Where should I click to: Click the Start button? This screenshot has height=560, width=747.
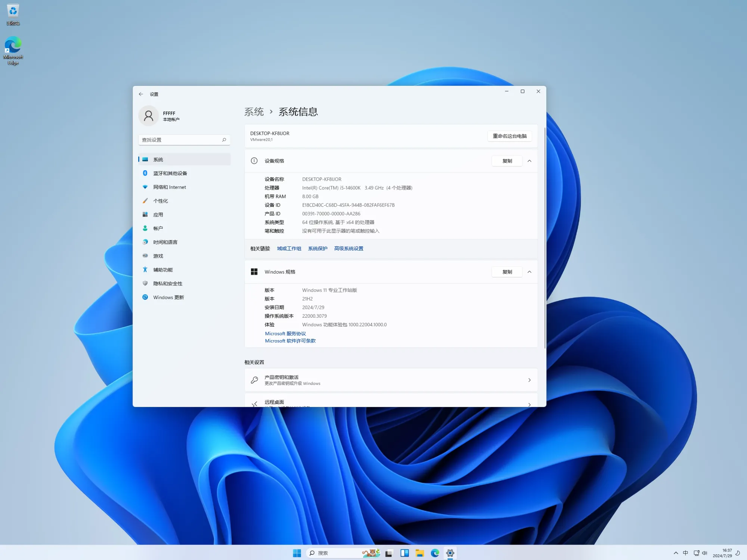coord(297,553)
